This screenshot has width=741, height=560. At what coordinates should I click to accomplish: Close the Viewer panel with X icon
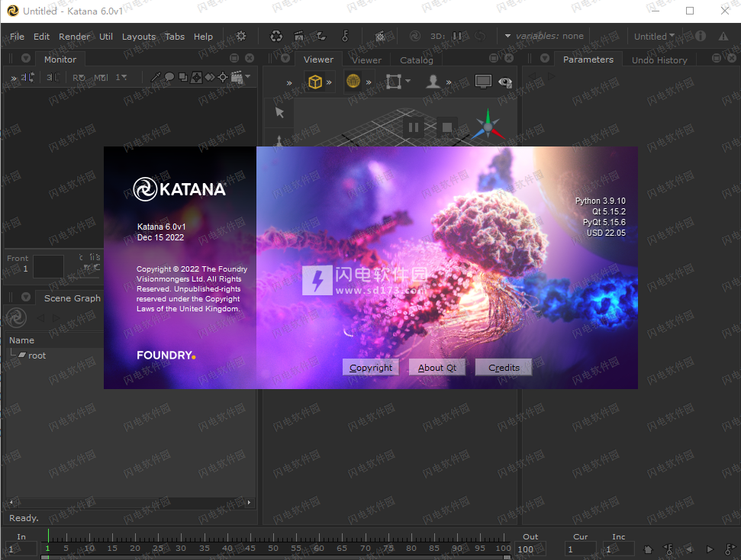509,58
